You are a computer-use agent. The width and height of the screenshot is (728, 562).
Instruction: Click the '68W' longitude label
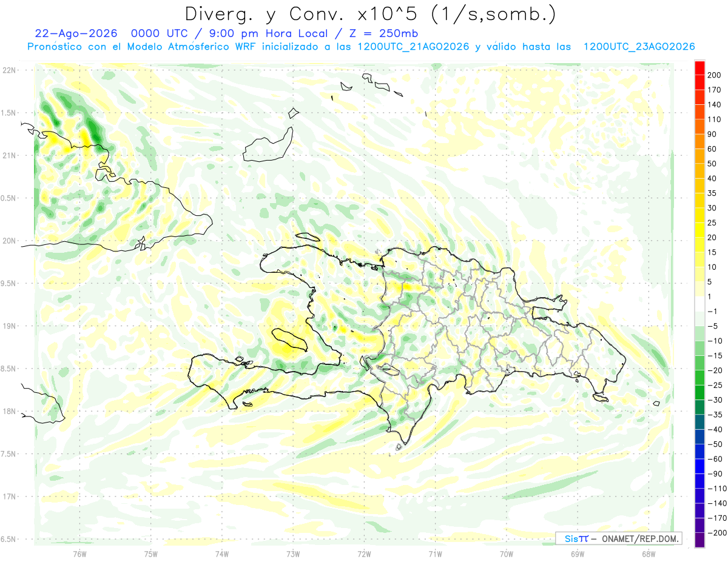point(648,554)
